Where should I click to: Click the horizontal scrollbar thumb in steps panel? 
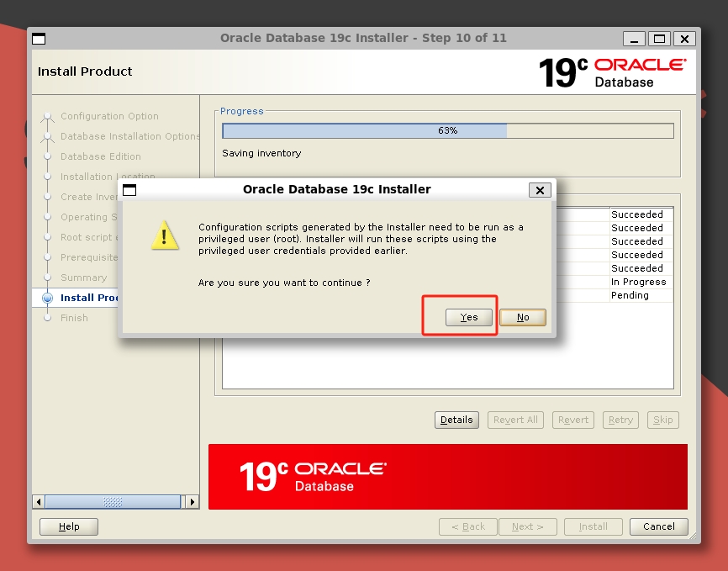point(113,502)
